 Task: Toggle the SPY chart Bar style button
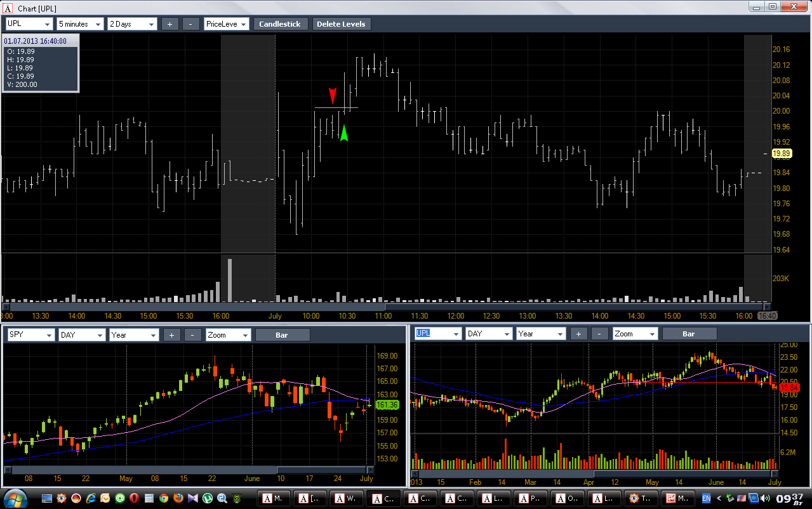pos(283,334)
